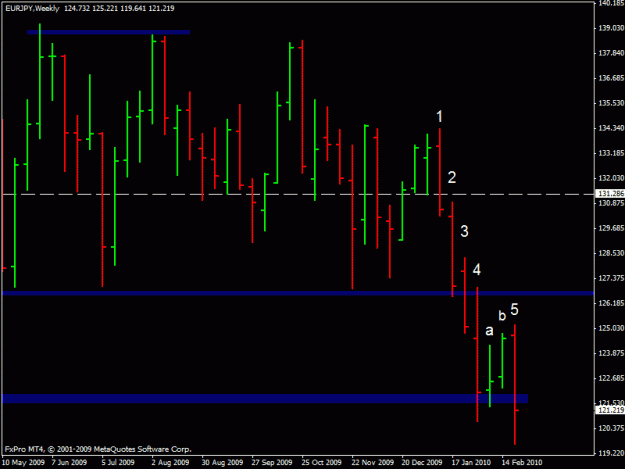This screenshot has width=625, height=469.
Task: Click the 133.185 price axis label
Action: pyautogui.click(x=611, y=153)
